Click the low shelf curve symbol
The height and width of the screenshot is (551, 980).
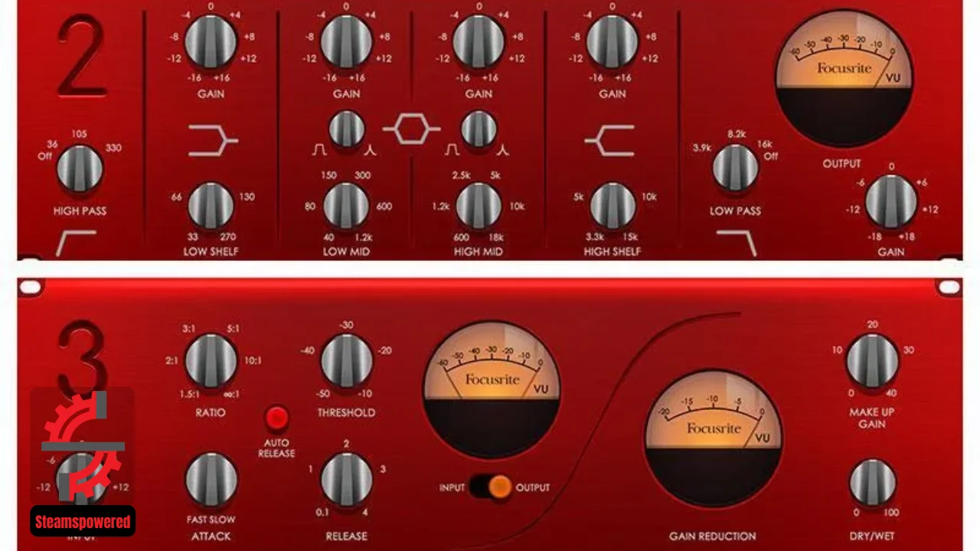(213, 141)
